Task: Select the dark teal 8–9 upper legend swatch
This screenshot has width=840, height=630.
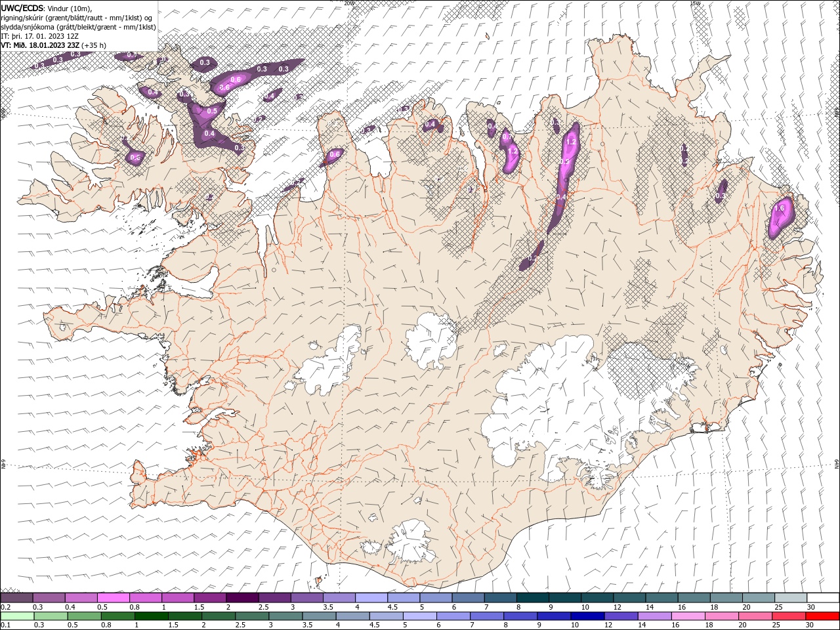Action: tap(534, 597)
